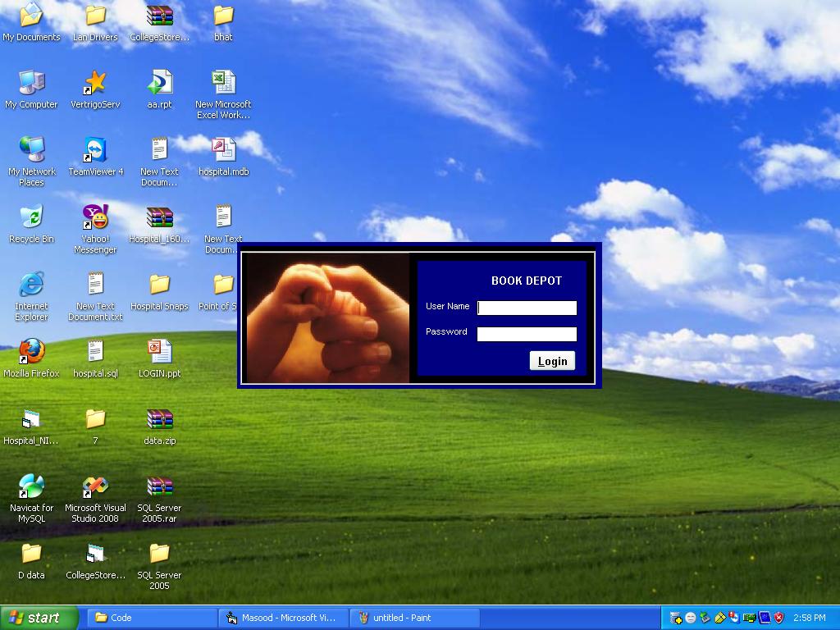Select the Navicat for MySQL shortcut
Image resolution: width=840 pixels, height=630 pixels.
[x=31, y=499]
